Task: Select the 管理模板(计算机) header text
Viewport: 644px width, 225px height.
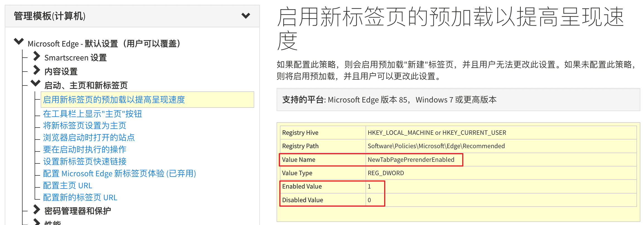Action: click(x=50, y=16)
